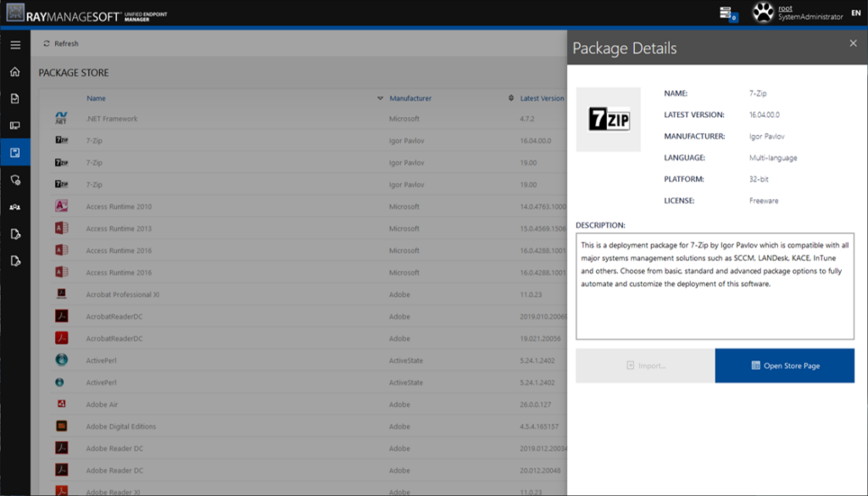Click the Adobe Digital Editions icon
This screenshot has height=496, width=868.
pyautogui.click(x=61, y=426)
